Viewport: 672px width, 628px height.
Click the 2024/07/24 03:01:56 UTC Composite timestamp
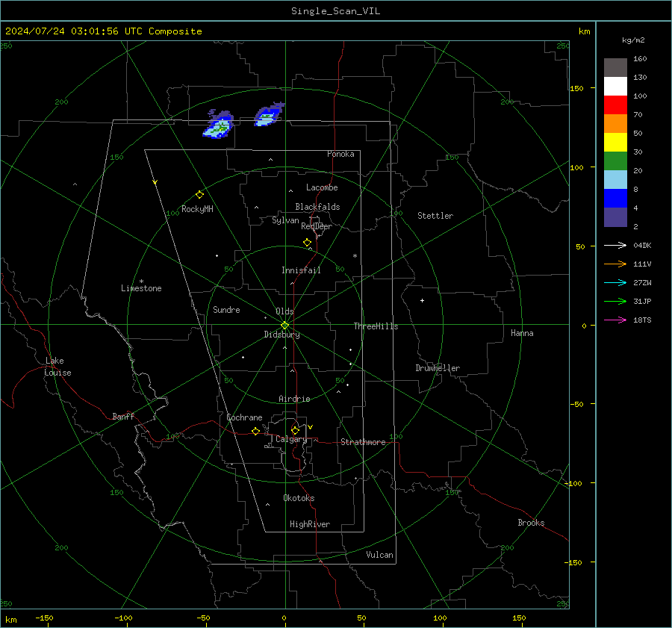click(x=103, y=31)
